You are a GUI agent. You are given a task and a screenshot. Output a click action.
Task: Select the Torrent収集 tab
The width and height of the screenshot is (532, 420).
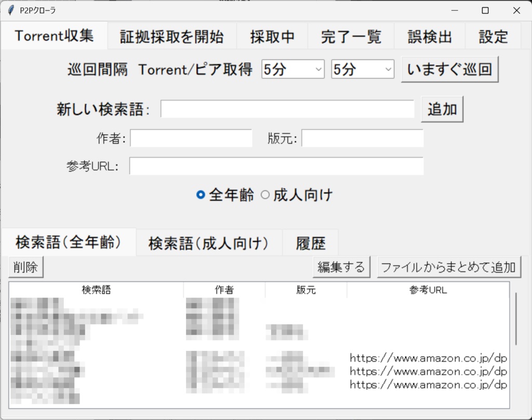(54, 36)
